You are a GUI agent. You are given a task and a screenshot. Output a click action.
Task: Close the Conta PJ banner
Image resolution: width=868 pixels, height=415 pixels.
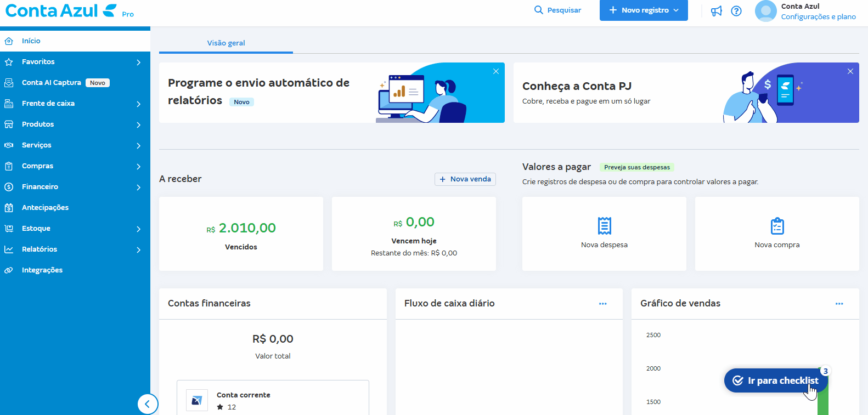850,71
